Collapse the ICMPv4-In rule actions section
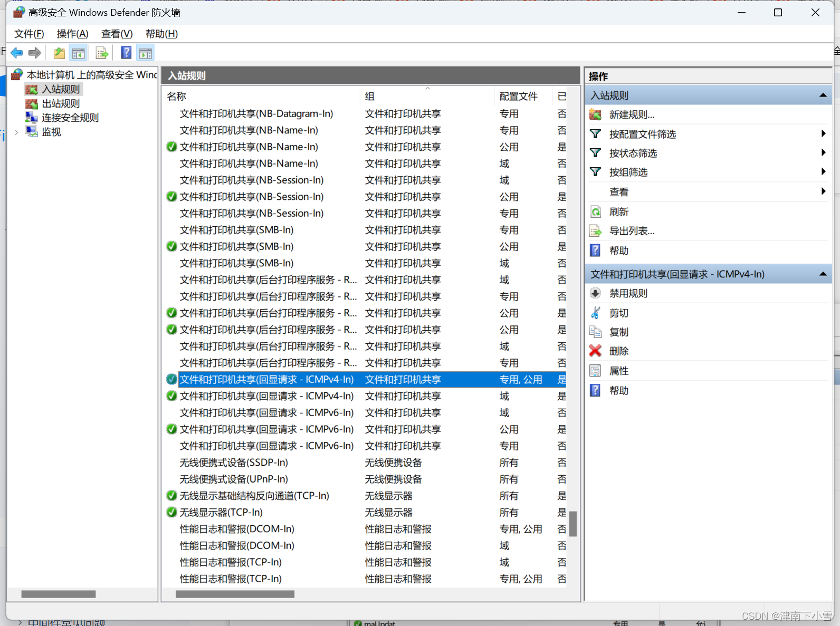Screen dimensions: 840x626 pos(823,274)
